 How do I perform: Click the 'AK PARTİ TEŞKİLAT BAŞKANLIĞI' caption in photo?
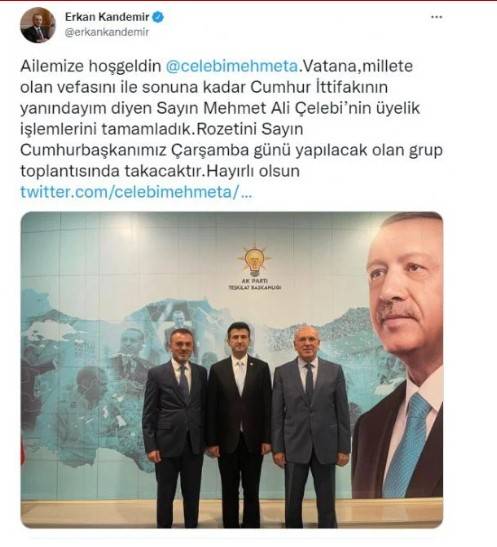(255, 284)
